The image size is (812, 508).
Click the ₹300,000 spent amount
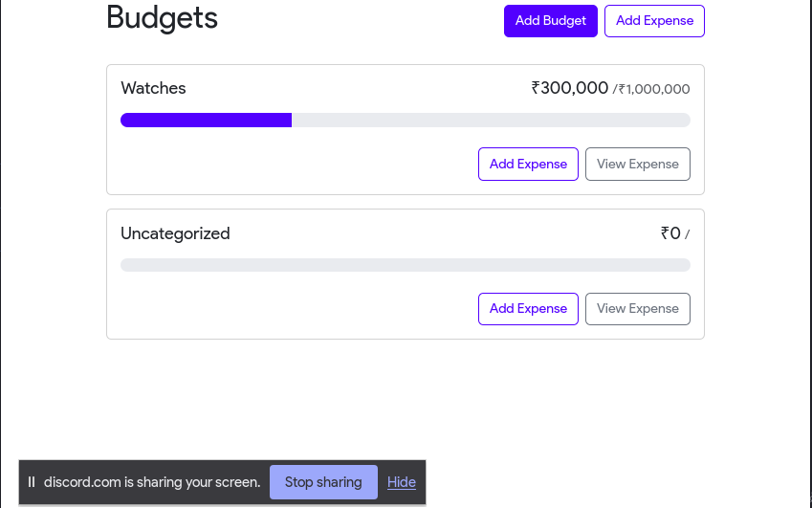570,88
